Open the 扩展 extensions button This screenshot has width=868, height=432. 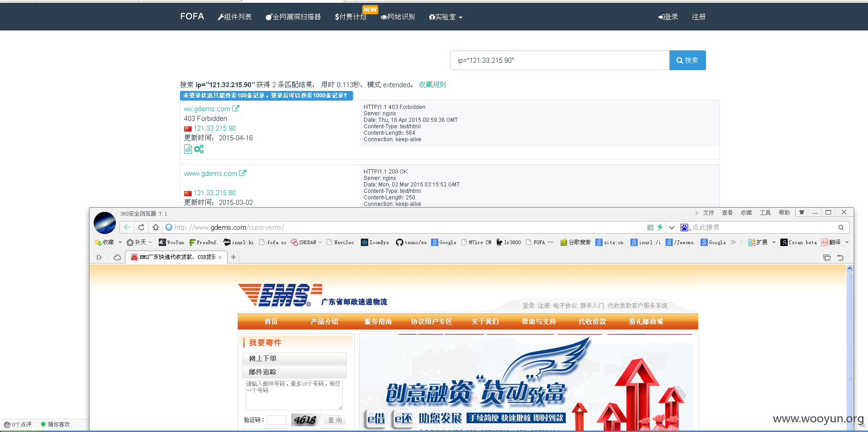[x=758, y=242]
